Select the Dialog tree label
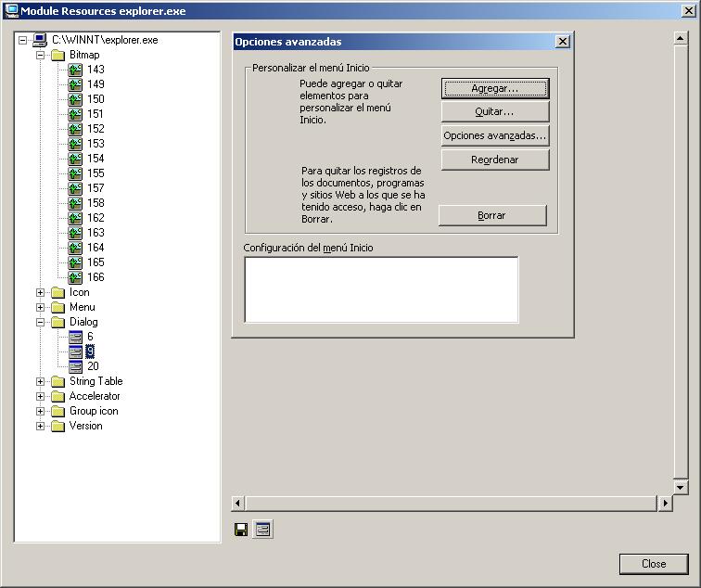 tap(83, 322)
